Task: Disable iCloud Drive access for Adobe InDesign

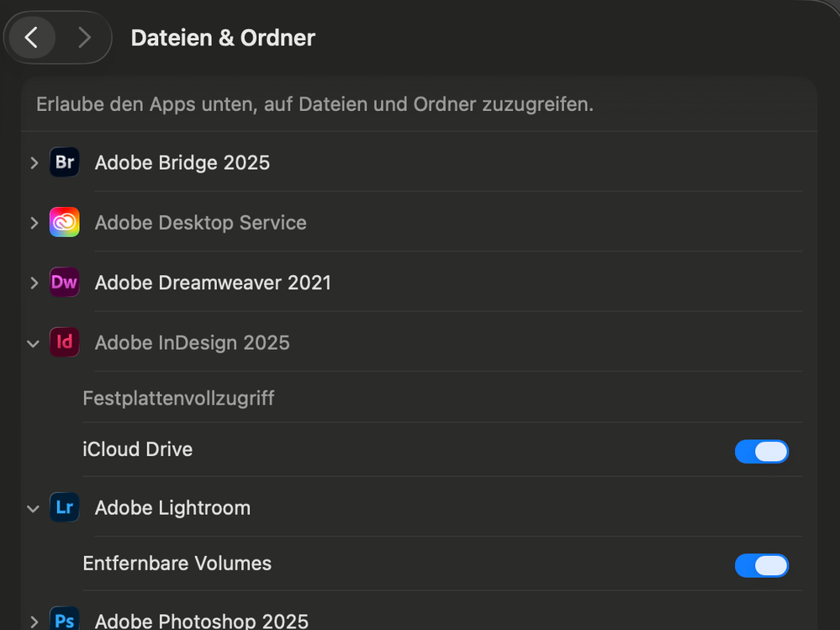Action: tap(761, 452)
